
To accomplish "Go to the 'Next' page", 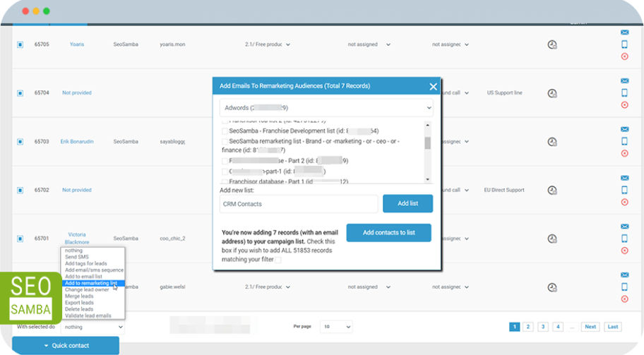I will [590, 327].
